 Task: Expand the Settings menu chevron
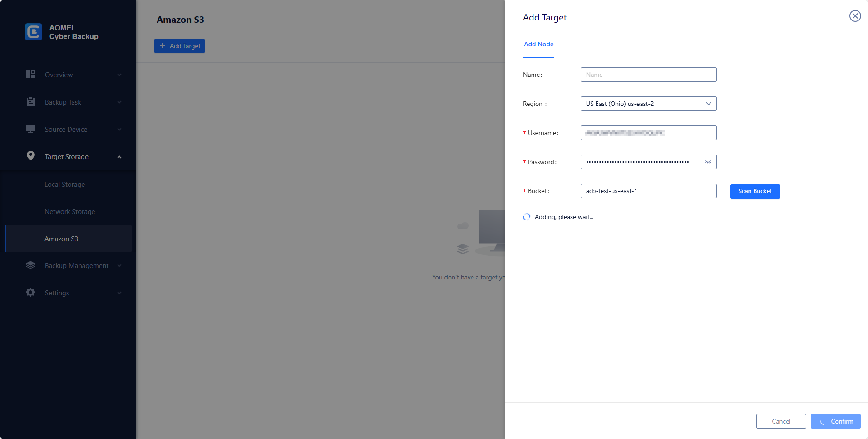[x=119, y=293]
